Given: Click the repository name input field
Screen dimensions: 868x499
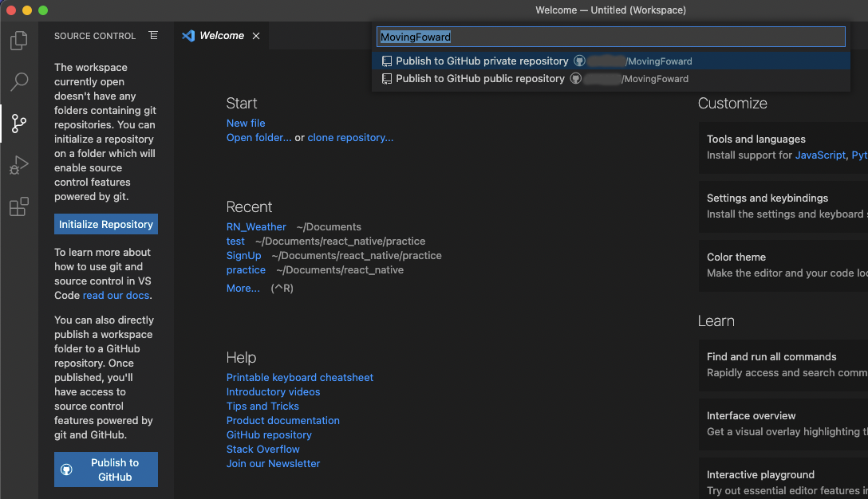Looking at the screenshot, I should (610, 37).
